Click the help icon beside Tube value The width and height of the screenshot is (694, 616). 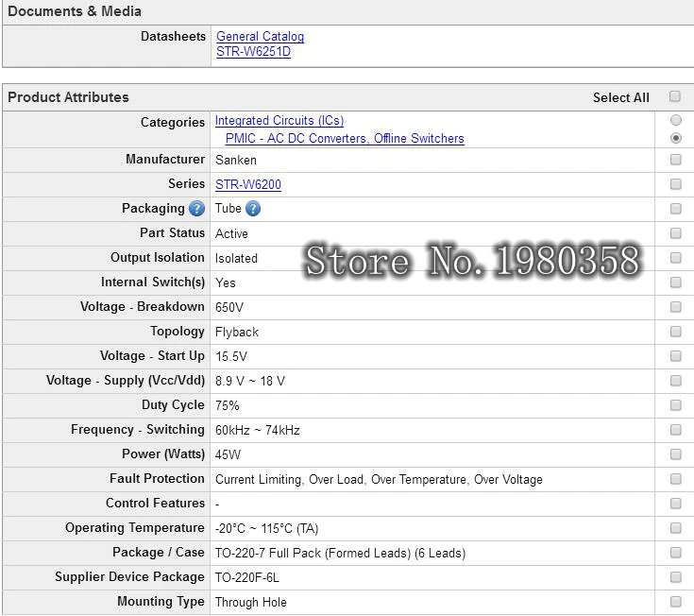point(253,209)
